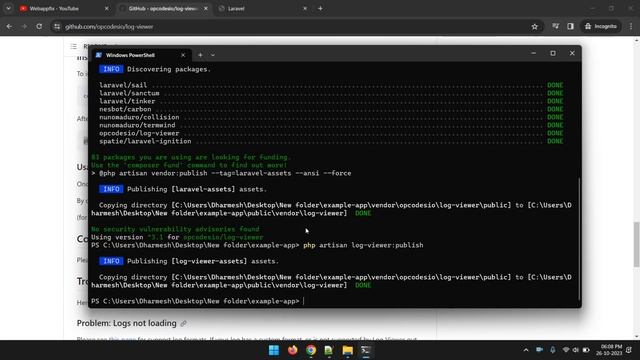This screenshot has width=640, height=360.
Task: Open Chrome's tab search dropdown
Action: tap(8, 9)
